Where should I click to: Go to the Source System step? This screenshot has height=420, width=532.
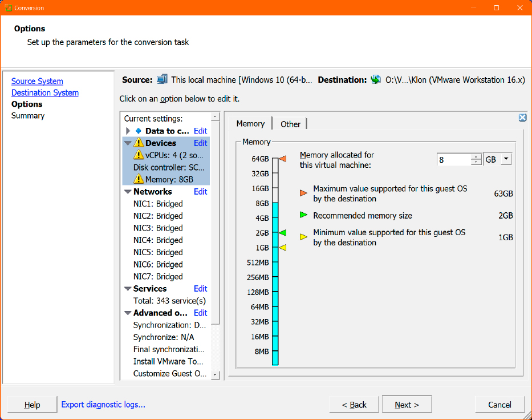[x=37, y=81]
